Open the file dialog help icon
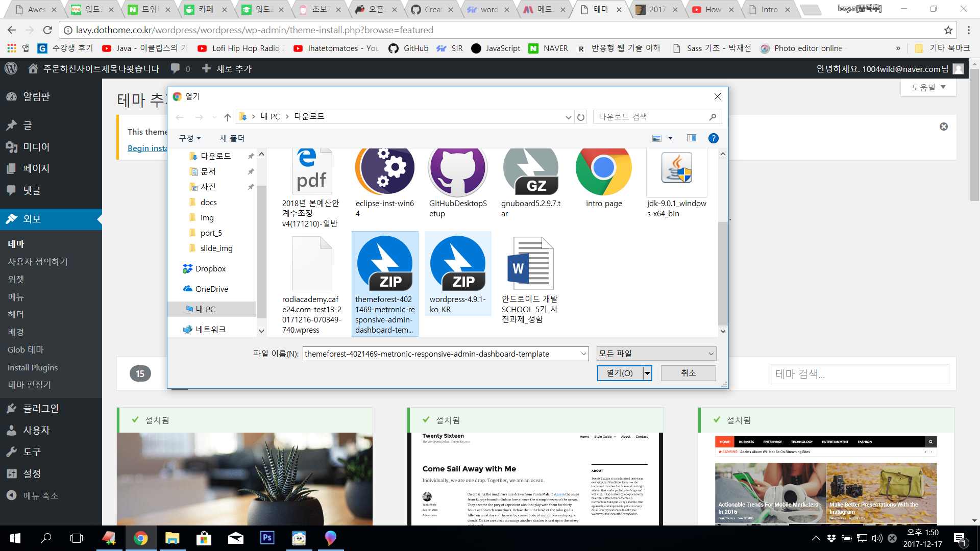This screenshot has width=980, height=551. [x=713, y=138]
